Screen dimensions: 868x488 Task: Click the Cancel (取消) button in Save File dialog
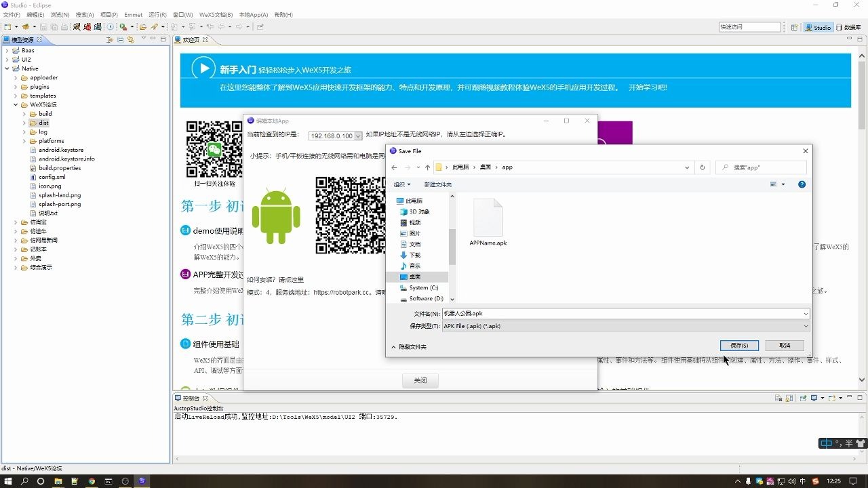pyautogui.click(x=785, y=346)
